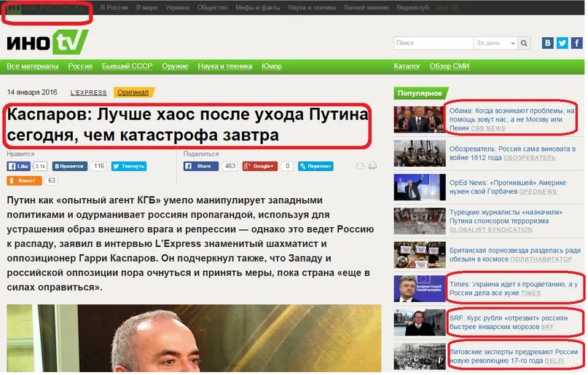Click Украина in the top bar

177,7
